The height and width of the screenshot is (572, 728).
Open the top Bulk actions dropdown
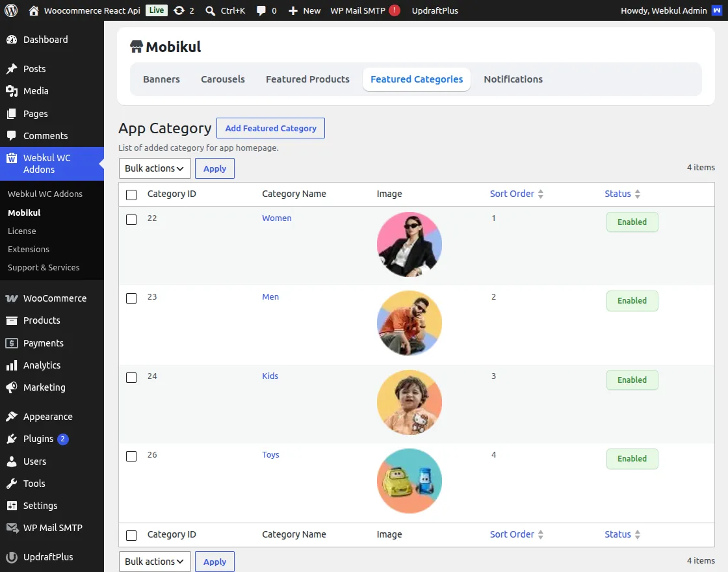pyautogui.click(x=155, y=168)
